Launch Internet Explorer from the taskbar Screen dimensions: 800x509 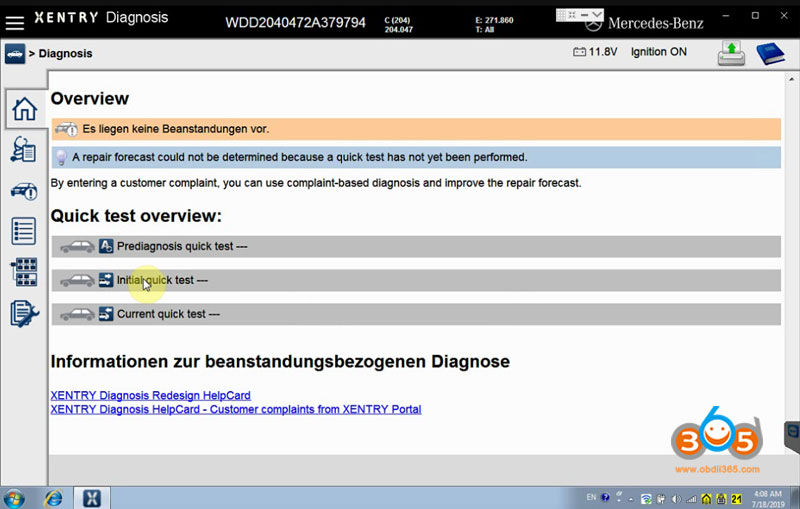(53, 498)
